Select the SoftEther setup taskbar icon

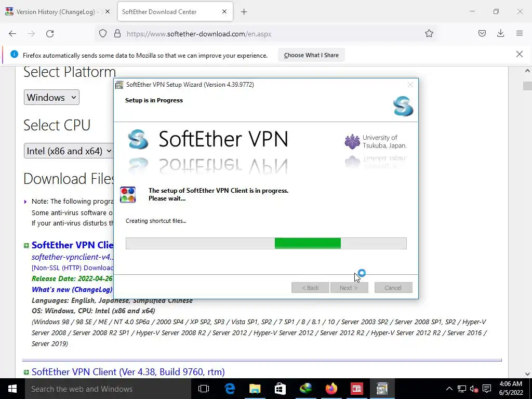tap(382, 389)
